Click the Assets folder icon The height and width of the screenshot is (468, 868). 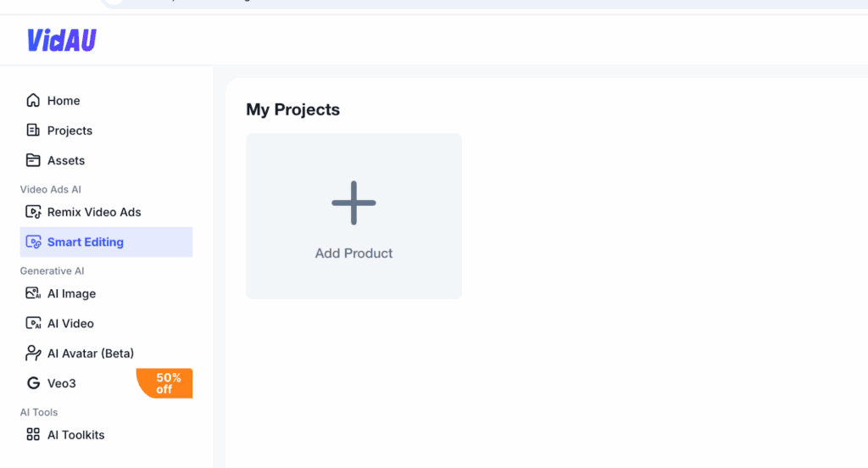pyautogui.click(x=33, y=160)
